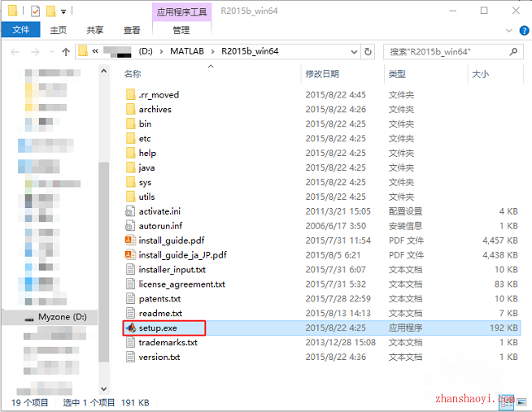Click MATLAB in the address path

pos(187,51)
